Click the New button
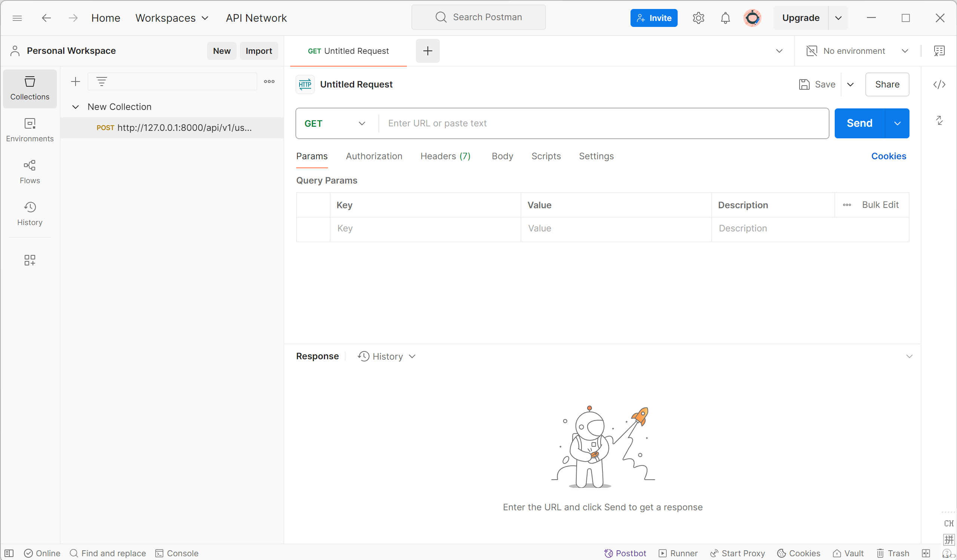The image size is (957, 560). [221, 51]
